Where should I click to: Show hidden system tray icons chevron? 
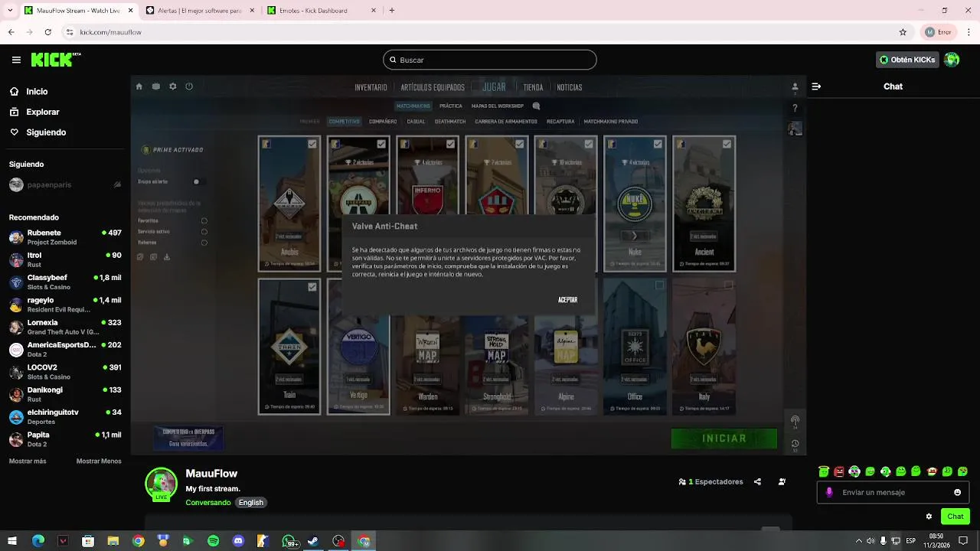click(x=858, y=541)
